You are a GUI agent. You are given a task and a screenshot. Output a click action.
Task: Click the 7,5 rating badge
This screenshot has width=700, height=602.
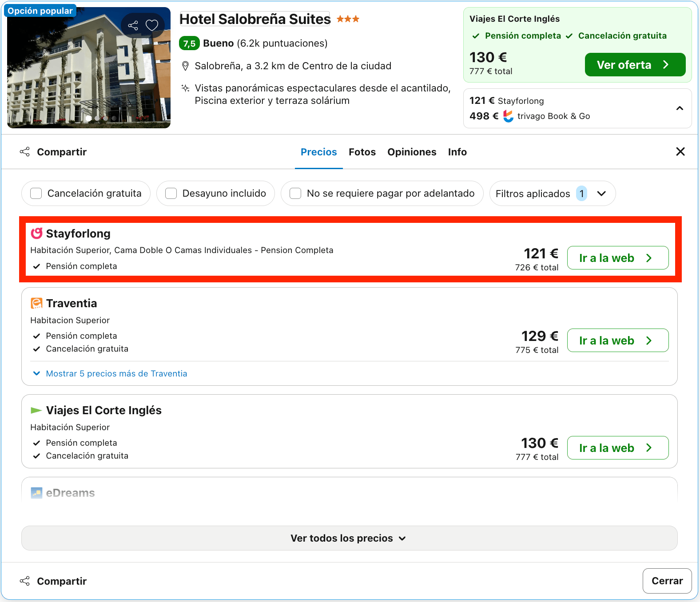[189, 44]
